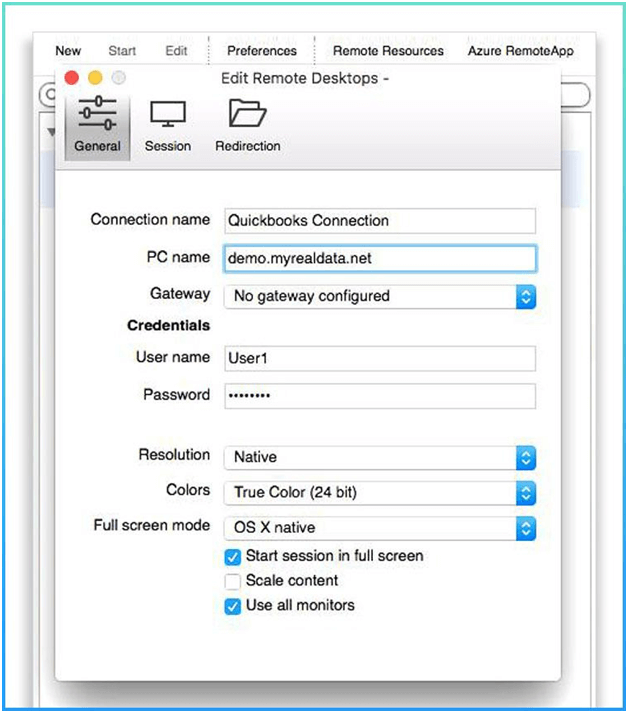
Task: Uncheck Start session in full screen
Action: point(233,556)
